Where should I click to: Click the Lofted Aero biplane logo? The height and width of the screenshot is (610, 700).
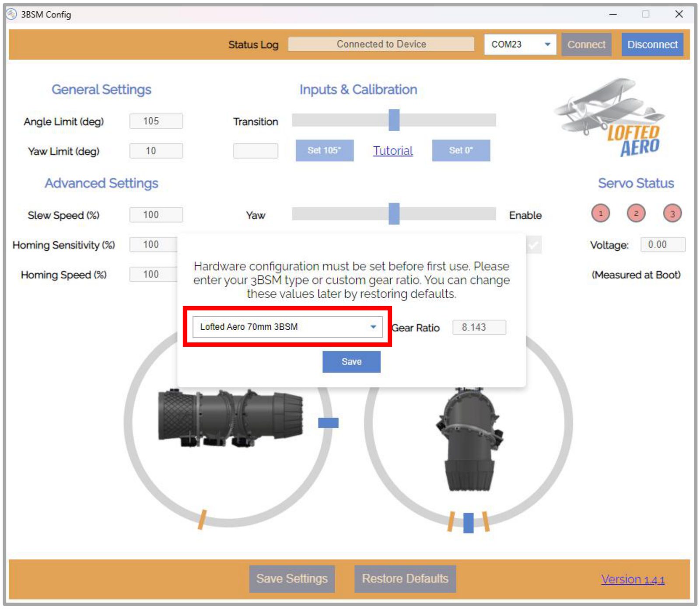pyautogui.click(x=610, y=117)
